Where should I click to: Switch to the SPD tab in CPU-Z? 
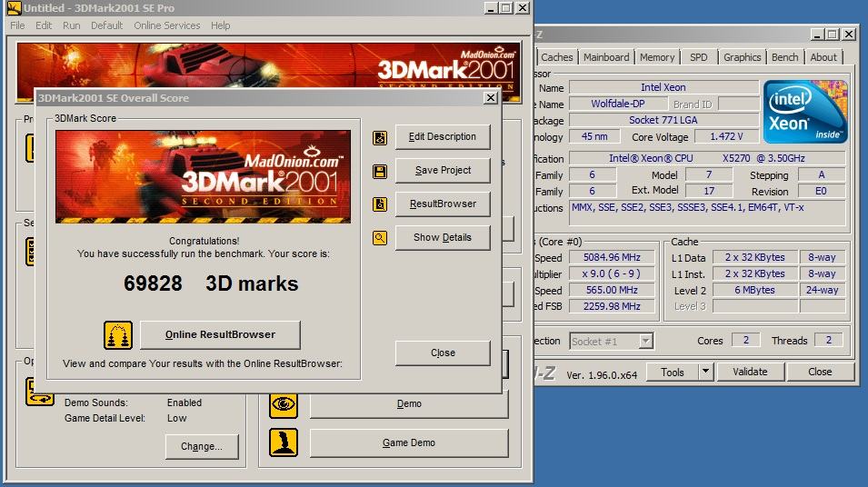tap(699, 57)
